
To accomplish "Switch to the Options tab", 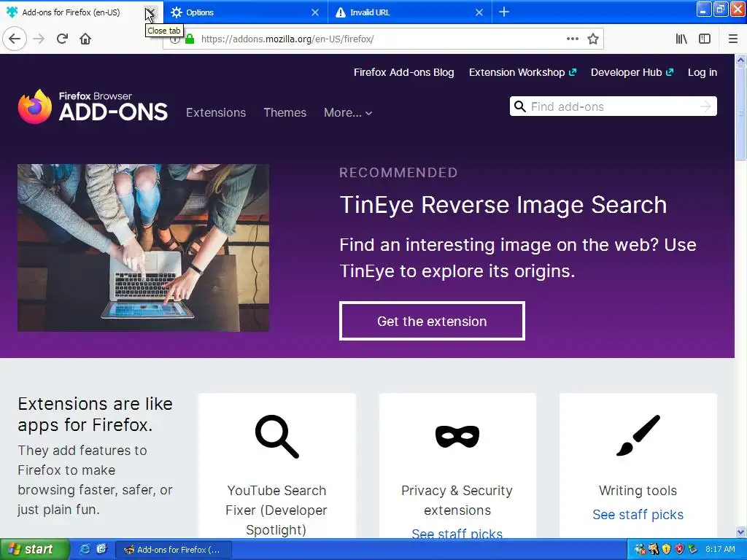I will click(245, 12).
